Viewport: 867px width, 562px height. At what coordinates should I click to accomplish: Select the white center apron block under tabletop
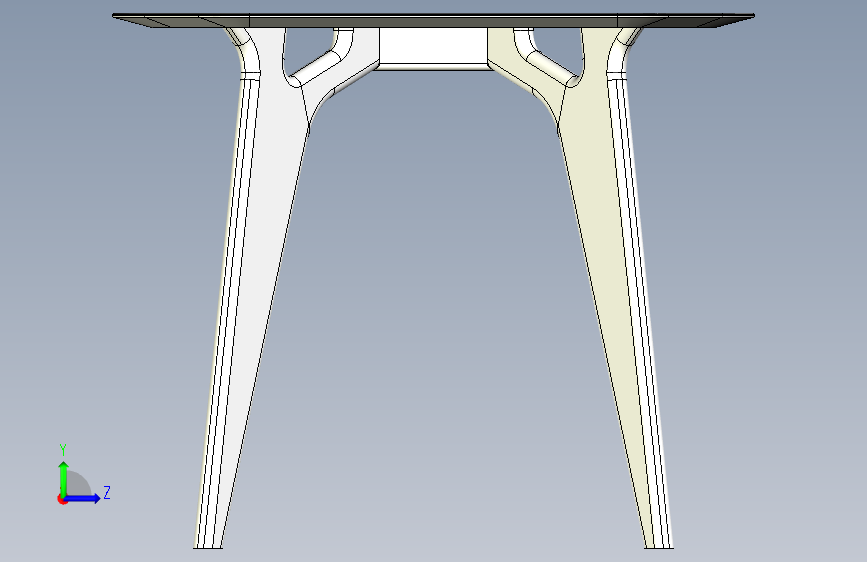(433, 49)
